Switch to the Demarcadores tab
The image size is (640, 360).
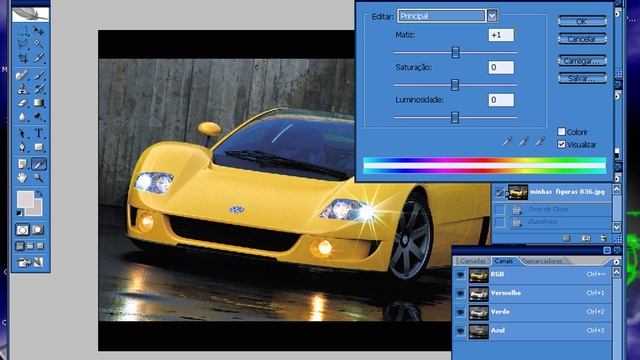[x=542, y=261]
